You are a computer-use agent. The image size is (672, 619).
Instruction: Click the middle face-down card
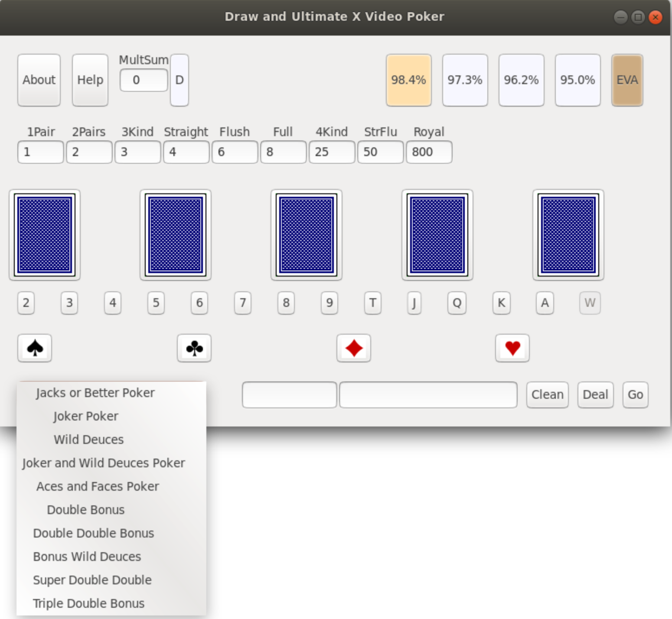click(306, 235)
